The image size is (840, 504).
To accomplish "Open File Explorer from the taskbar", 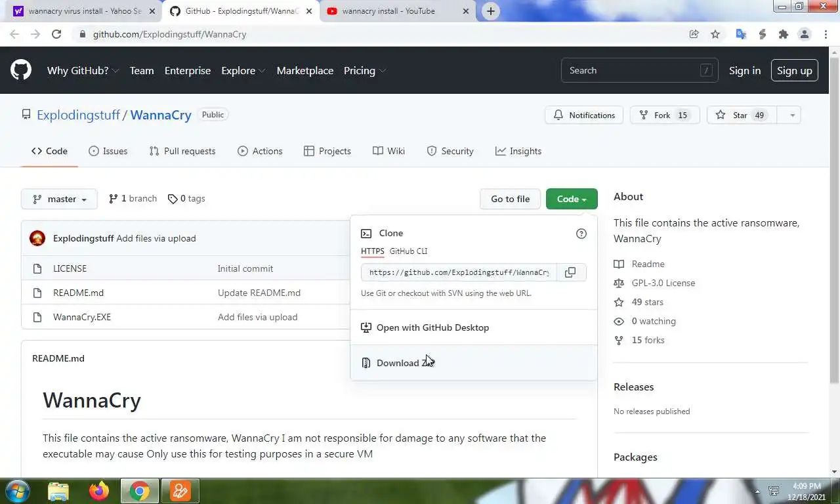I will [x=58, y=491].
